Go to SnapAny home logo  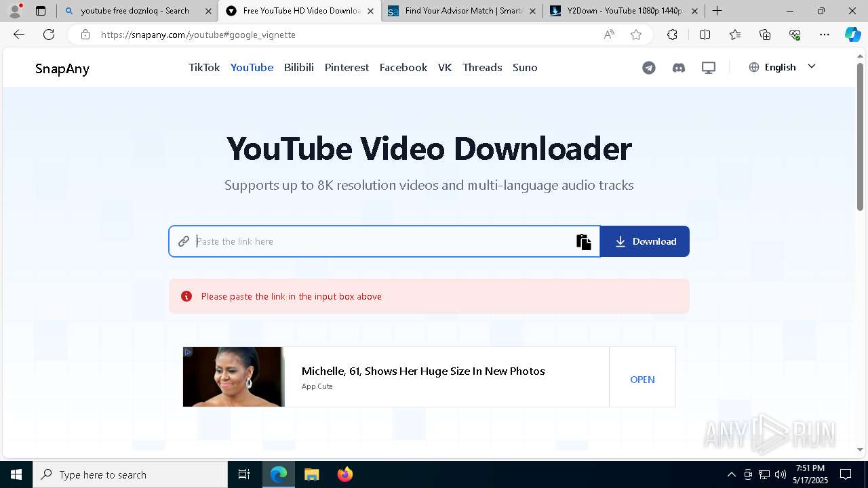point(62,68)
